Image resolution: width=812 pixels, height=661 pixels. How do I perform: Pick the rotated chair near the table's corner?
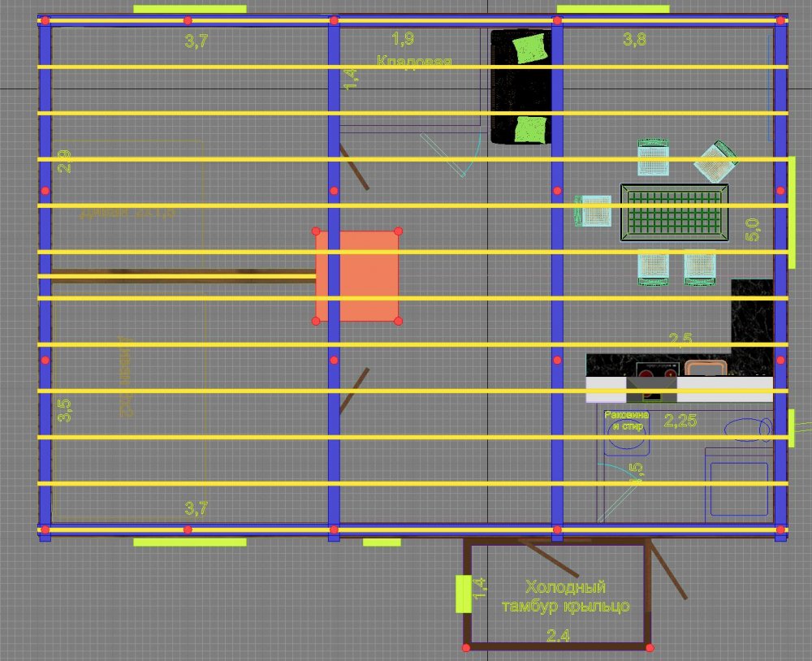pyautogui.click(x=715, y=162)
